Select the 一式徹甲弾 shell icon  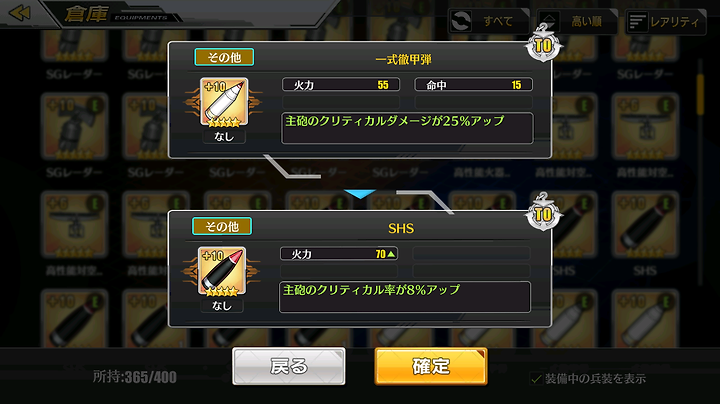(x=224, y=101)
